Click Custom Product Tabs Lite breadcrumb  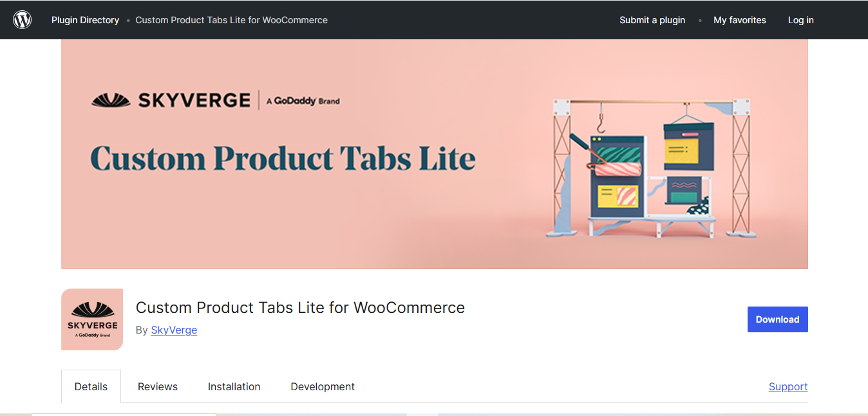pyautogui.click(x=231, y=20)
